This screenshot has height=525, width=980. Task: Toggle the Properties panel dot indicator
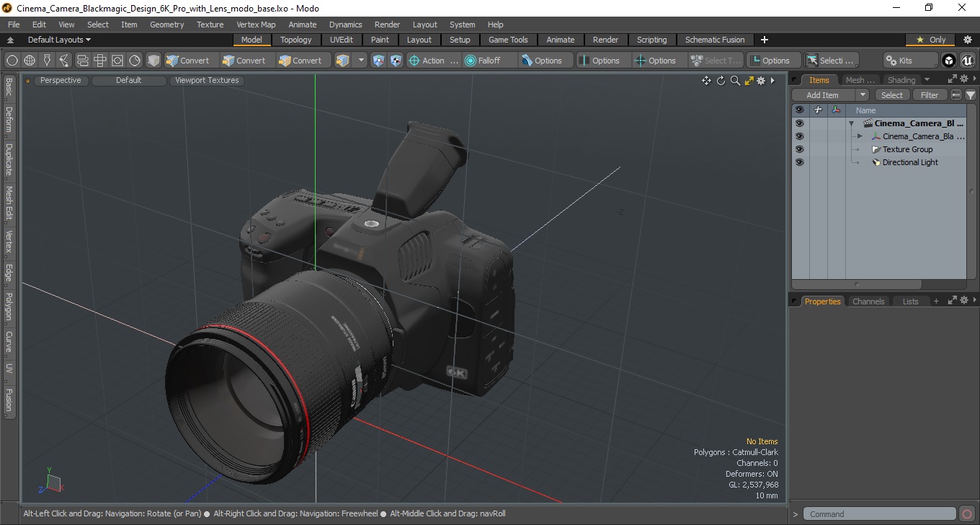point(795,301)
